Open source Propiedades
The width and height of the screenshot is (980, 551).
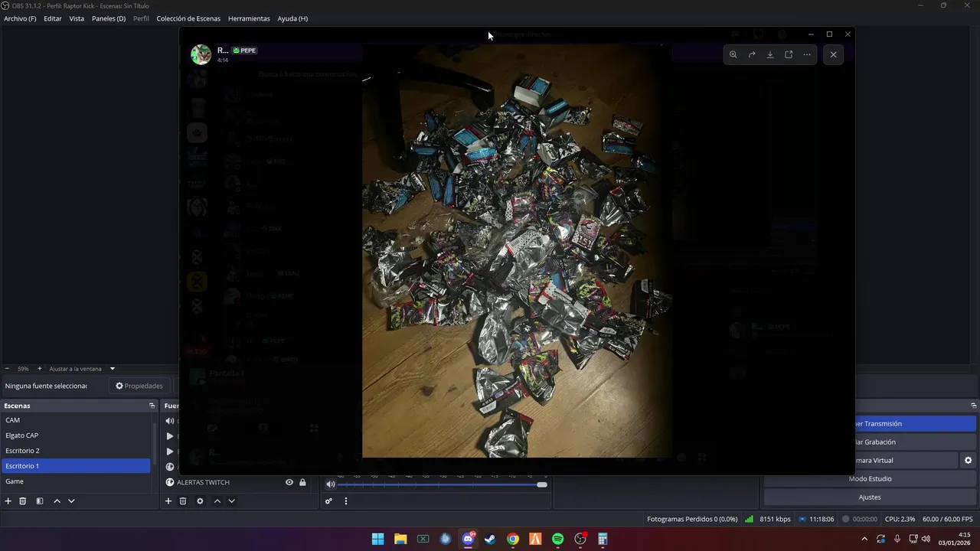click(x=139, y=386)
